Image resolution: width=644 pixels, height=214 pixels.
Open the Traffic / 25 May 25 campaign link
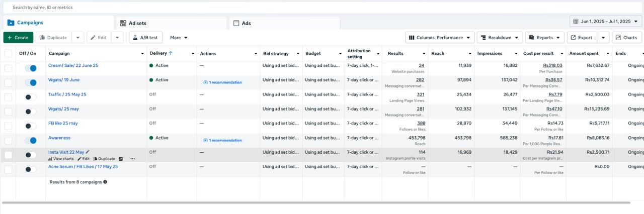(x=67, y=94)
